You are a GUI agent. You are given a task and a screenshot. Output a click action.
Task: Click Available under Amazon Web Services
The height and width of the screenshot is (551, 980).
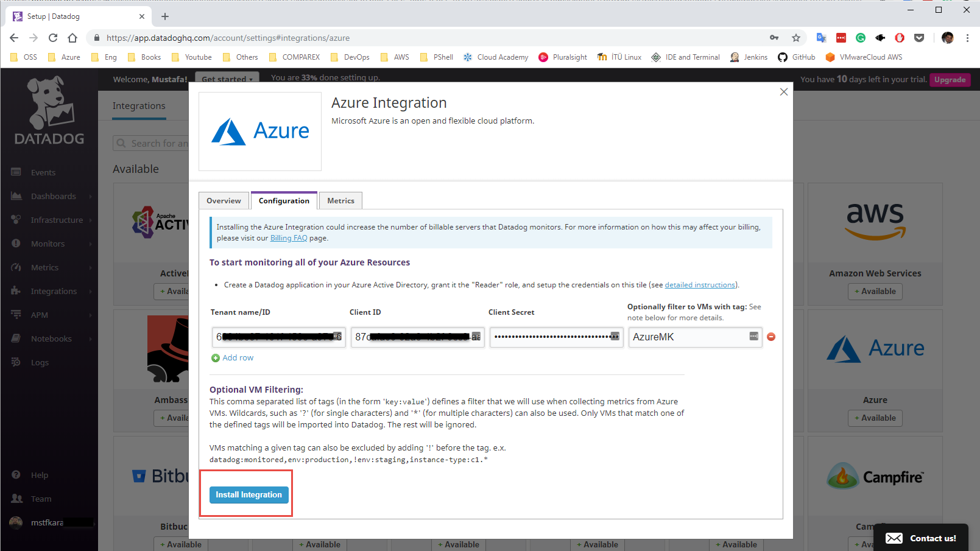875,292
